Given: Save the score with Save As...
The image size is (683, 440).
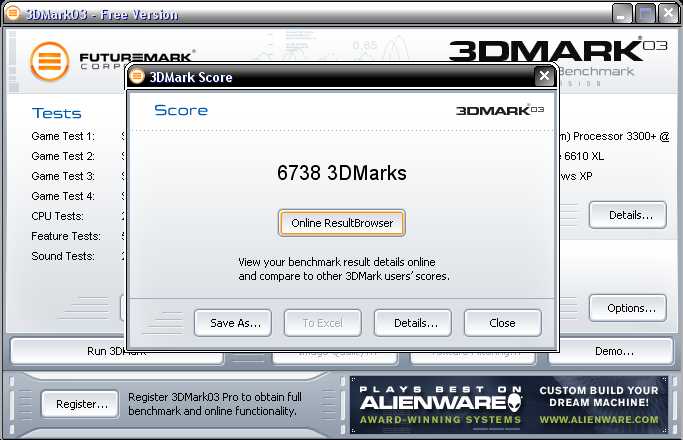Looking at the screenshot, I should 233,323.
